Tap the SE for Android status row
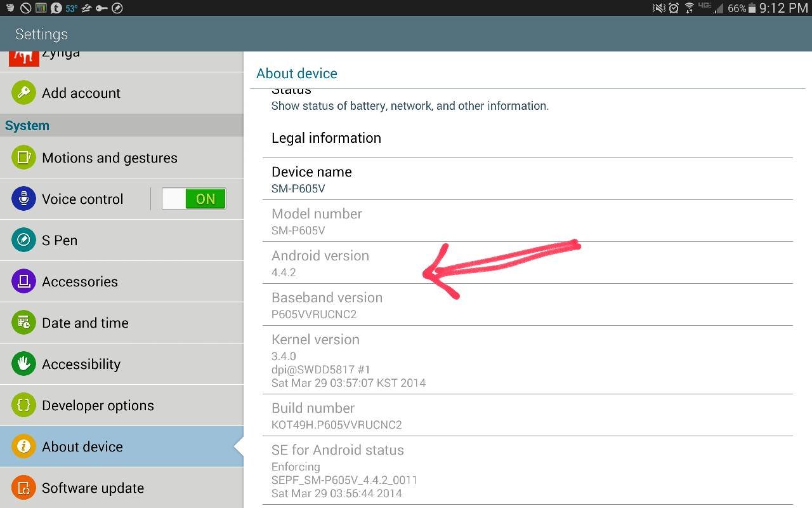This screenshot has width=812, height=508. (x=528, y=471)
